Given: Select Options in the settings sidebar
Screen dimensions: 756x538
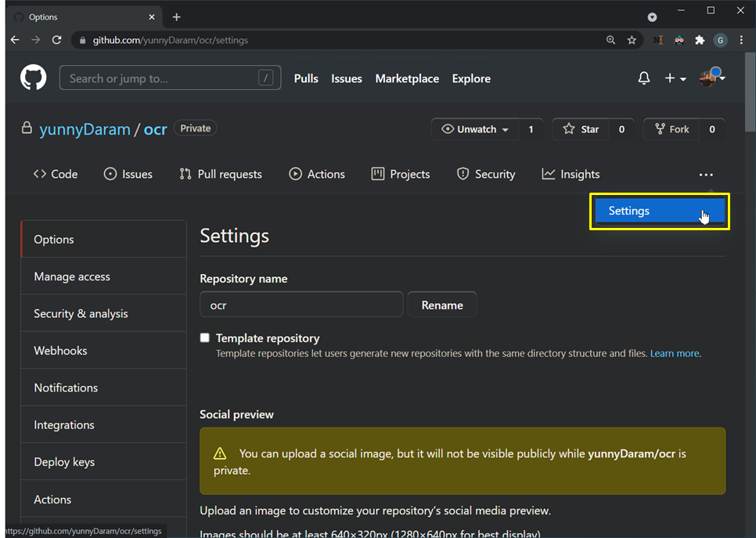Looking at the screenshot, I should [103, 240].
